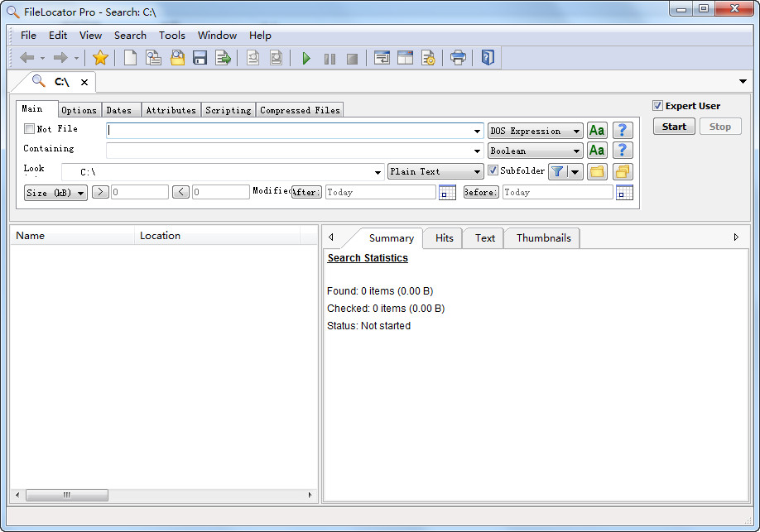760x532 pixels.
Task: Uncheck the Subfolder checkbox
Action: [493, 170]
